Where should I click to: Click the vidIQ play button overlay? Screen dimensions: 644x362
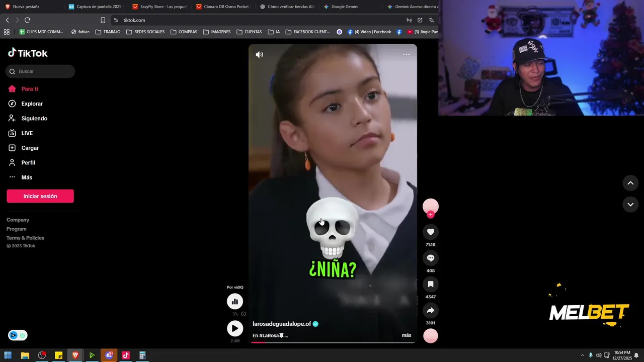(x=235, y=328)
